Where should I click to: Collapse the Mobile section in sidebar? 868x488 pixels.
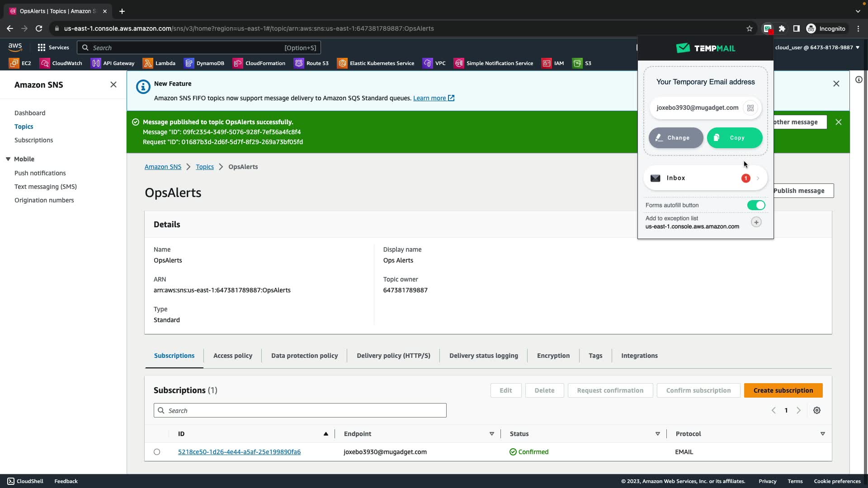[x=8, y=159]
